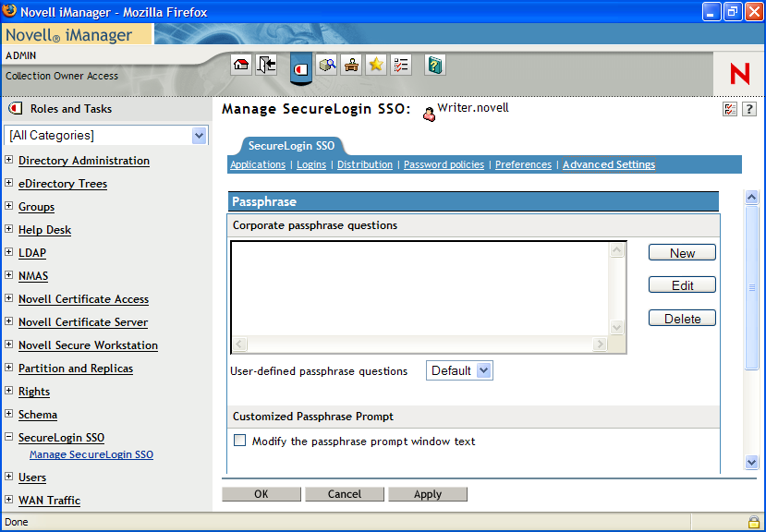The width and height of the screenshot is (766, 532).
Task: Expand Partition and Replicas role
Action: (9, 367)
